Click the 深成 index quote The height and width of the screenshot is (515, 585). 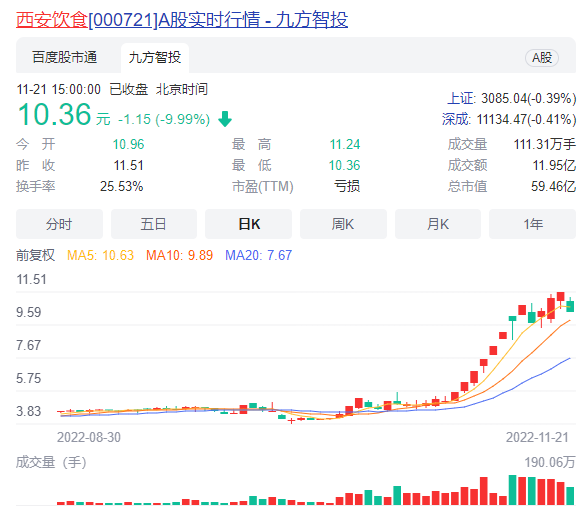509,119
